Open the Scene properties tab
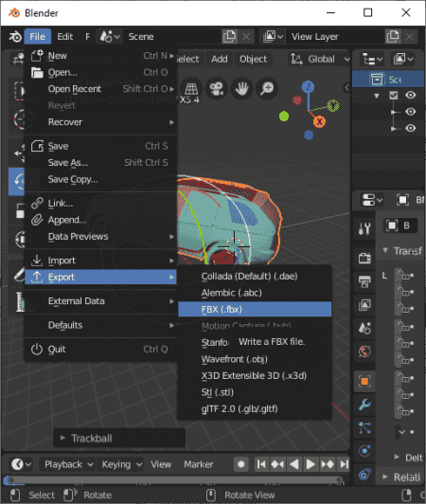426x504 pixels. 364,328
